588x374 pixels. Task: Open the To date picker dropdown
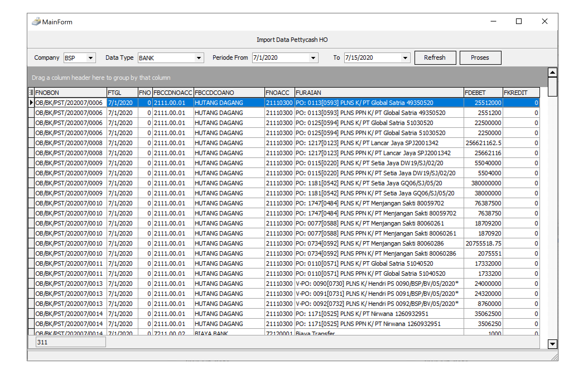click(405, 58)
